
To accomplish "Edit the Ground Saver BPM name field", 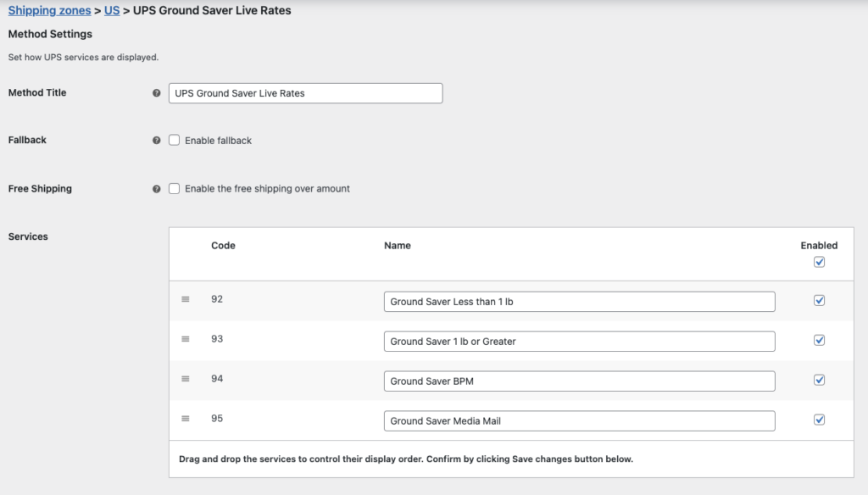I will [580, 381].
